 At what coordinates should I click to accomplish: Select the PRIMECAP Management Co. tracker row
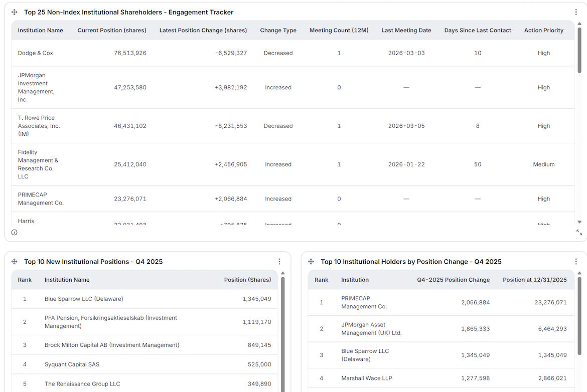[293, 199]
